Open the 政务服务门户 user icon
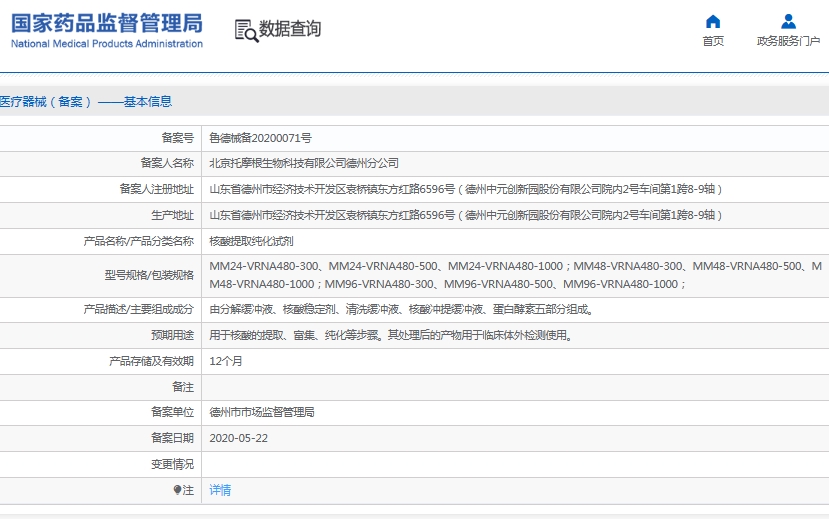 point(788,21)
